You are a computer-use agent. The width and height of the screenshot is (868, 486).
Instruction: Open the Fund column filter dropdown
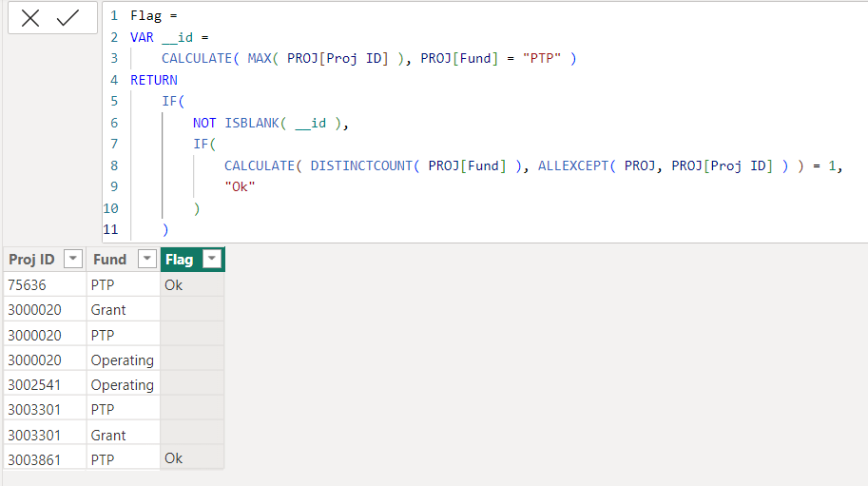(x=146, y=259)
